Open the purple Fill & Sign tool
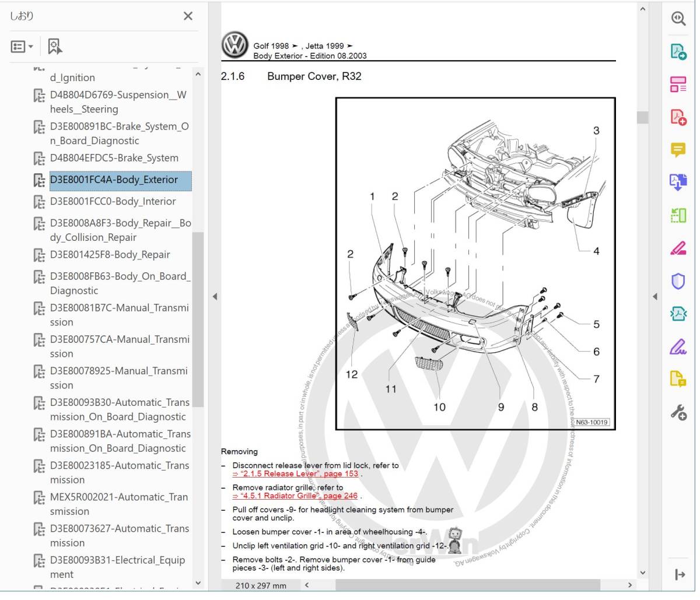This screenshot has width=700, height=600. point(678,347)
